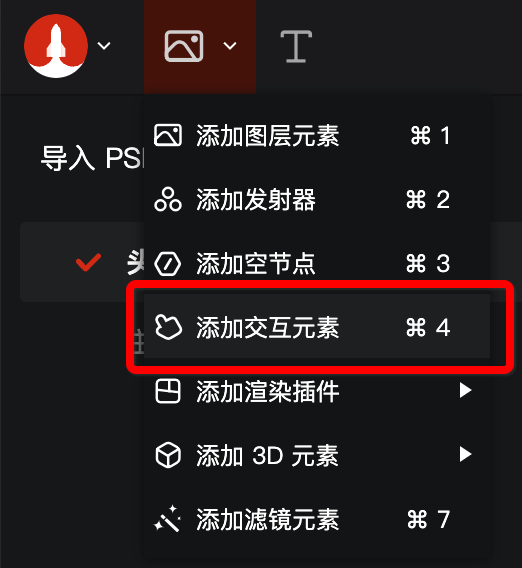Image resolution: width=522 pixels, height=568 pixels.
Task: Choose 添加图层元素 menu entry
Action: (x=317, y=136)
